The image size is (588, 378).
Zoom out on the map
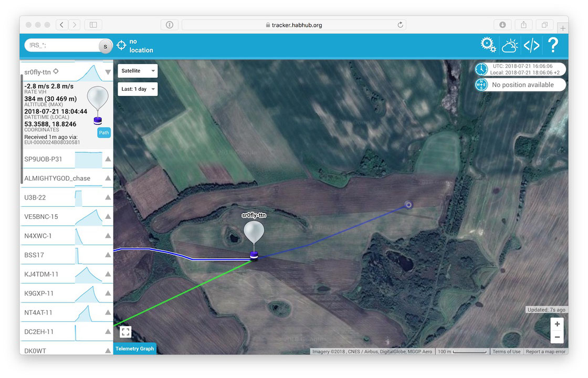click(557, 337)
